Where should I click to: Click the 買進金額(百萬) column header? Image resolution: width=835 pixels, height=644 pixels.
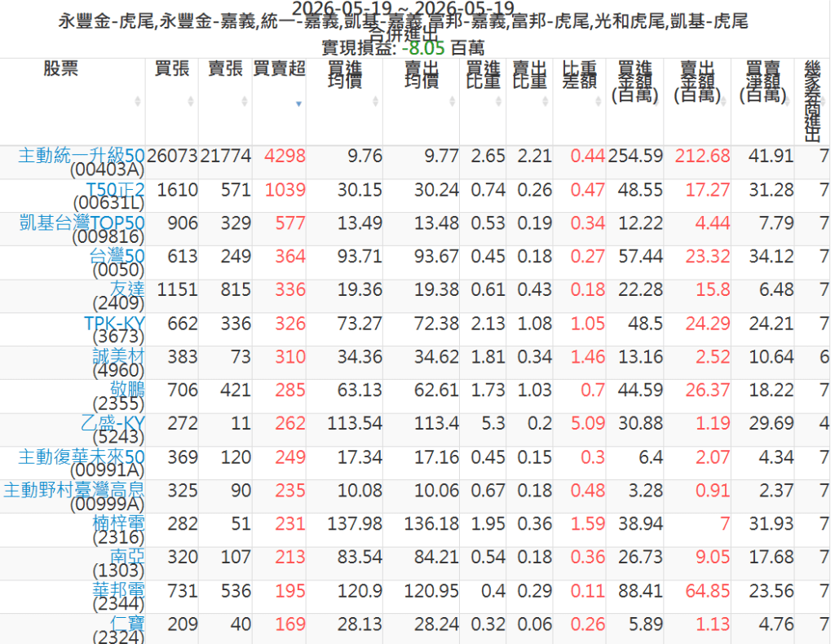pos(634,82)
